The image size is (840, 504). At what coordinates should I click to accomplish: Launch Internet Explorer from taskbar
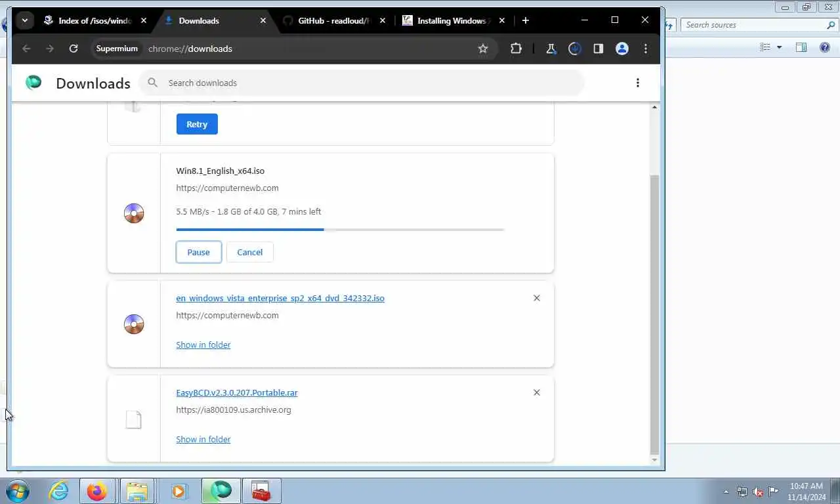[59, 491]
